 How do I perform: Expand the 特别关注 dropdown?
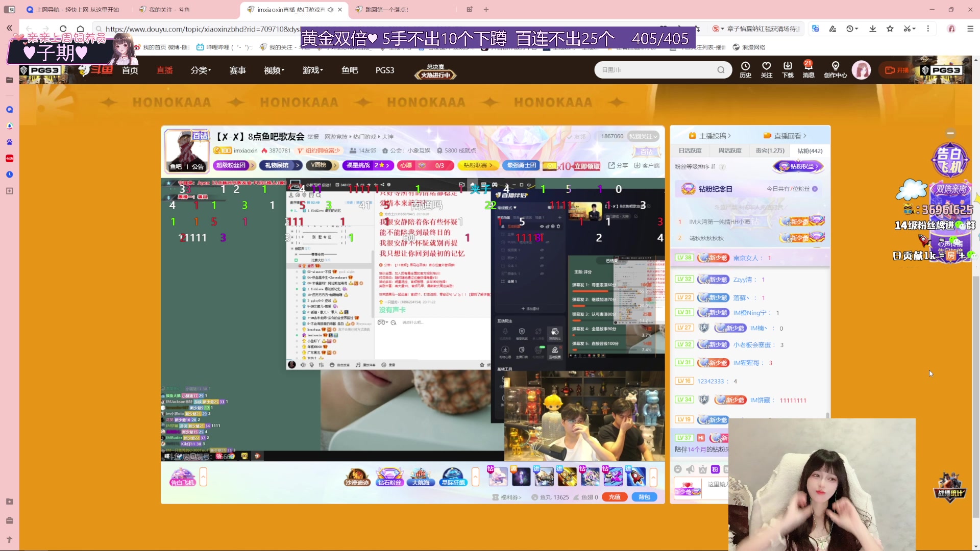(643, 136)
